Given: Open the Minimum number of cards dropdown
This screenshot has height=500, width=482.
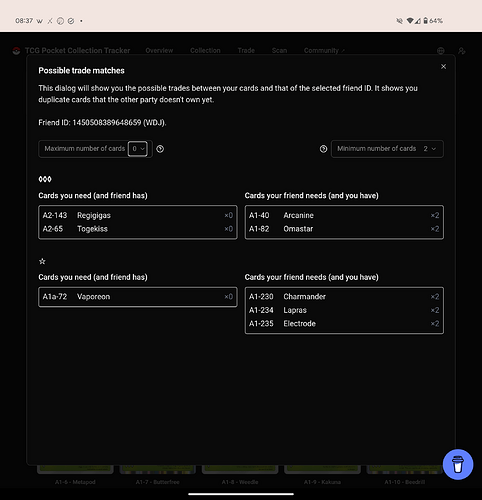Looking at the screenshot, I should (x=430, y=149).
